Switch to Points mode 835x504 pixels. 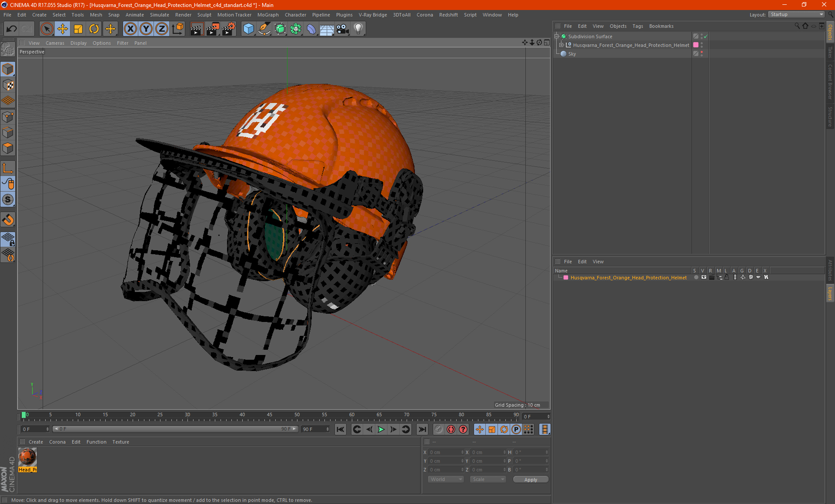coord(8,116)
